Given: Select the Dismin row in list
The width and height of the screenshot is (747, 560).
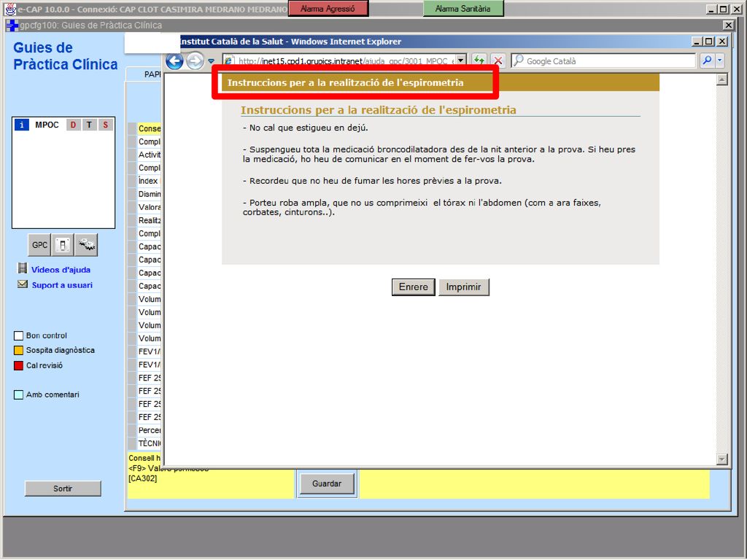Looking at the screenshot, I should 149,194.
